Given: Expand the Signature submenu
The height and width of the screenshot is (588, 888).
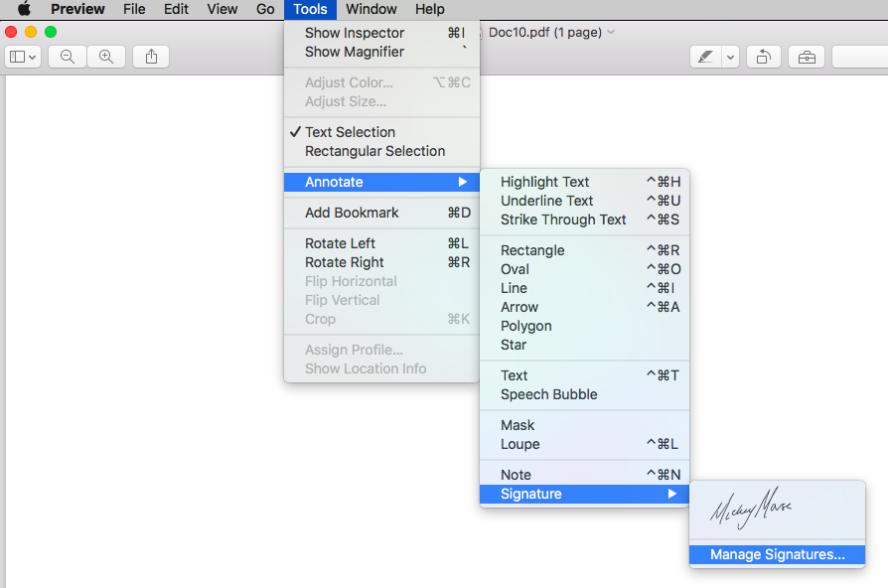Looking at the screenshot, I should click(584, 494).
